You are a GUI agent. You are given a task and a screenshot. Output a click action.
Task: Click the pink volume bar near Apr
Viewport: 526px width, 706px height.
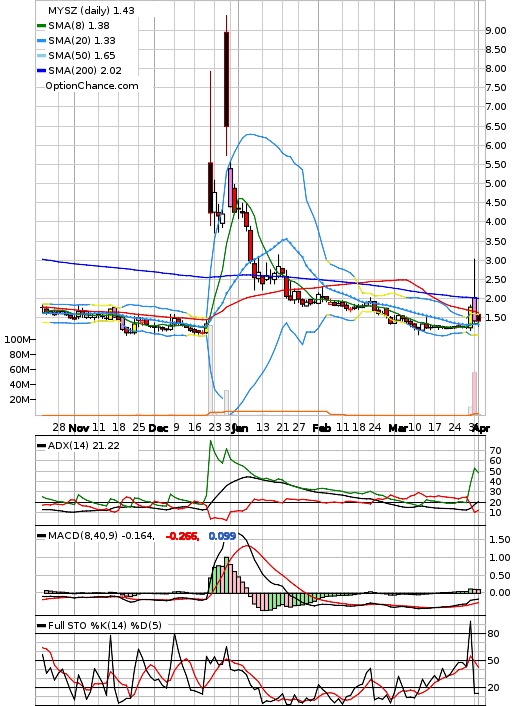click(x=474, y=393)
